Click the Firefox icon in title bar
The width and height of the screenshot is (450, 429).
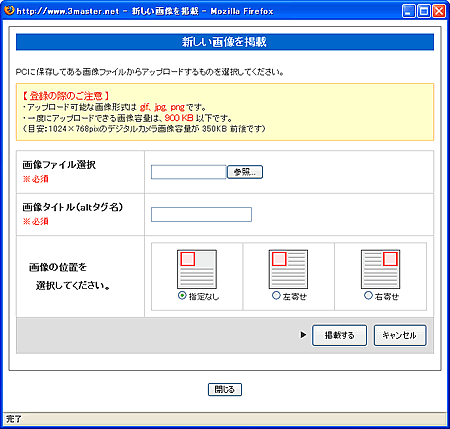9,10
